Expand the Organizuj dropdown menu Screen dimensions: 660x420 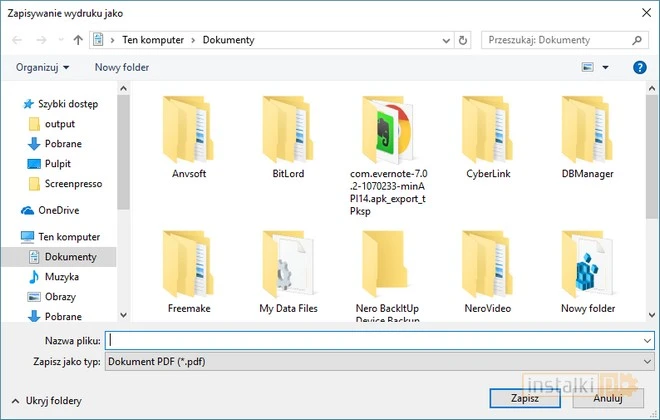pos(42,67)
